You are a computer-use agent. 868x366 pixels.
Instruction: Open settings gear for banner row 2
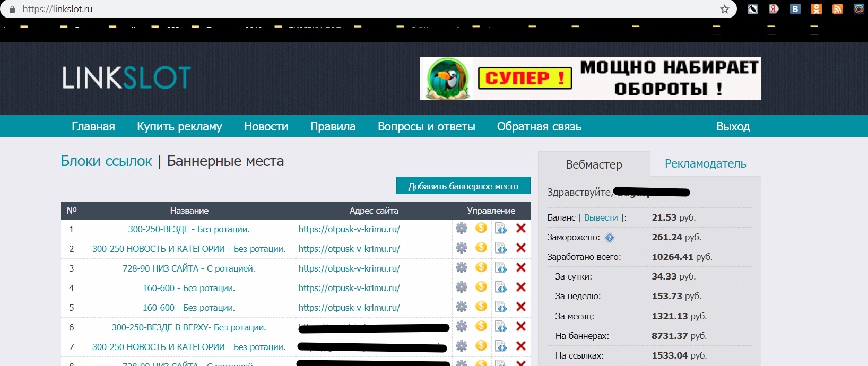[462, 248]
